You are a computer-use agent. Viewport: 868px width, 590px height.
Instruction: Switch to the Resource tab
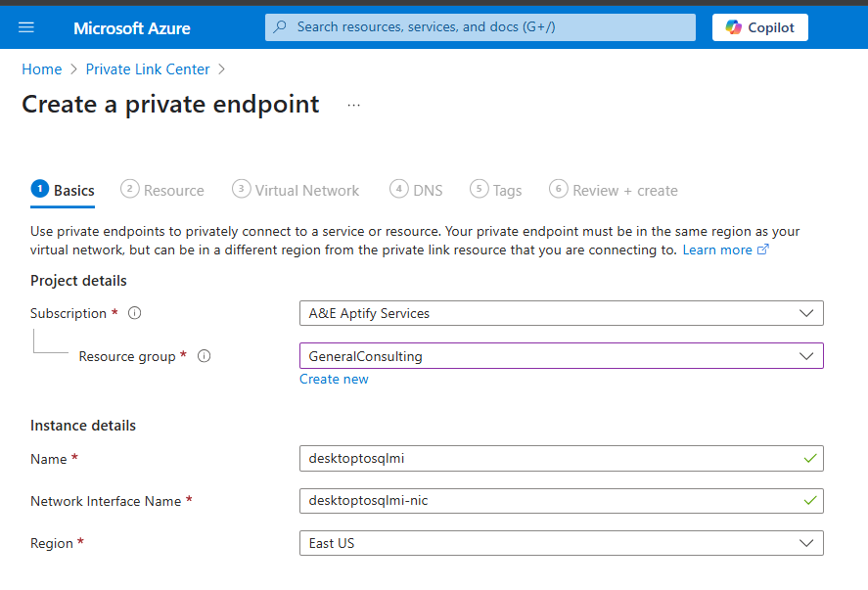(162, 191)
